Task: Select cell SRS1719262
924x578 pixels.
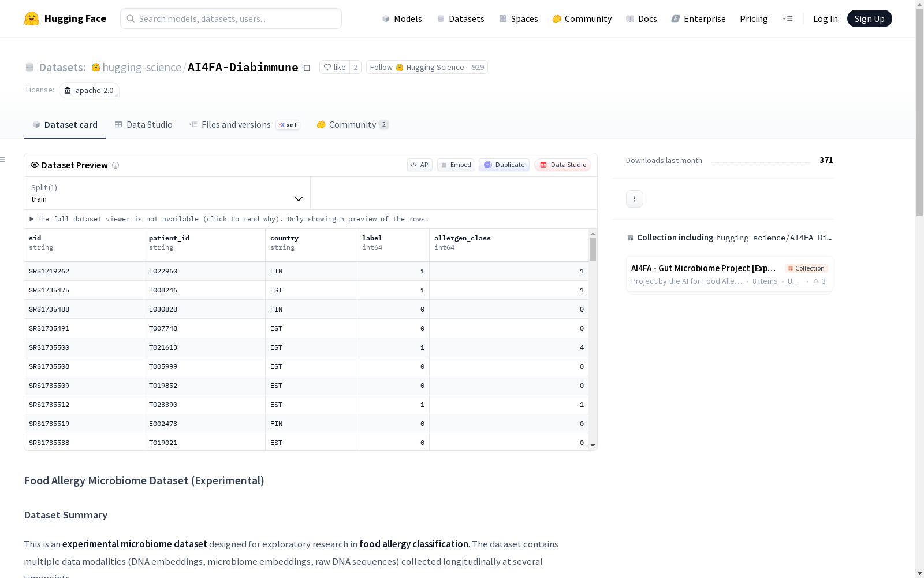Action: coord(84,271)
